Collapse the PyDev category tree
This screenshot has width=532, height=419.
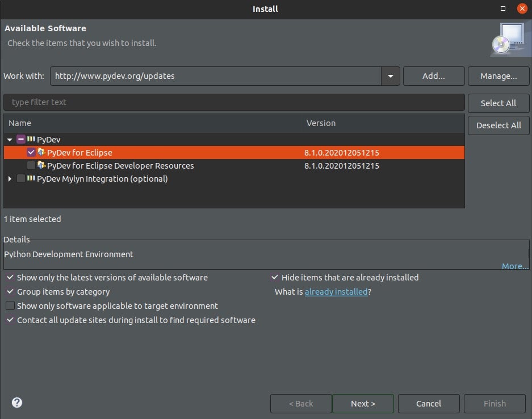tap(10, 140)
